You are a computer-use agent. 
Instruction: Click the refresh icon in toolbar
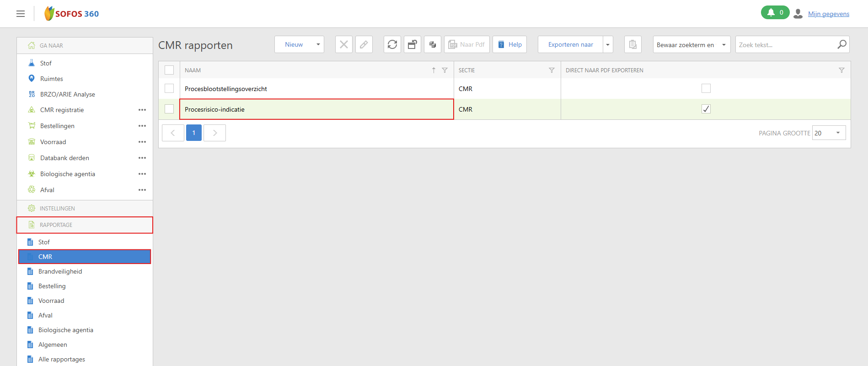coord(392,44)
